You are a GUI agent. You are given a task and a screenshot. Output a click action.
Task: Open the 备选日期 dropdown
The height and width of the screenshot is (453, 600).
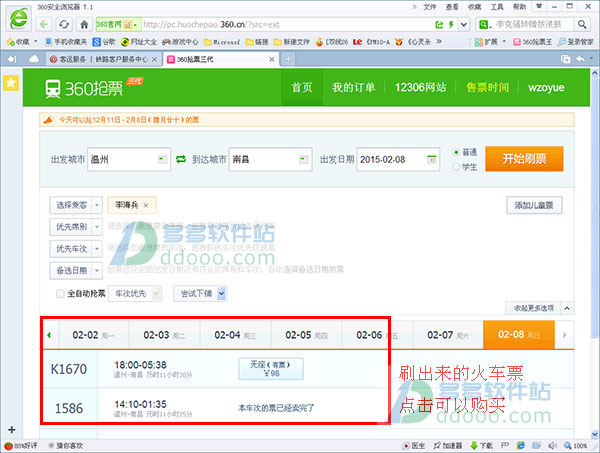tap(76, 270)
